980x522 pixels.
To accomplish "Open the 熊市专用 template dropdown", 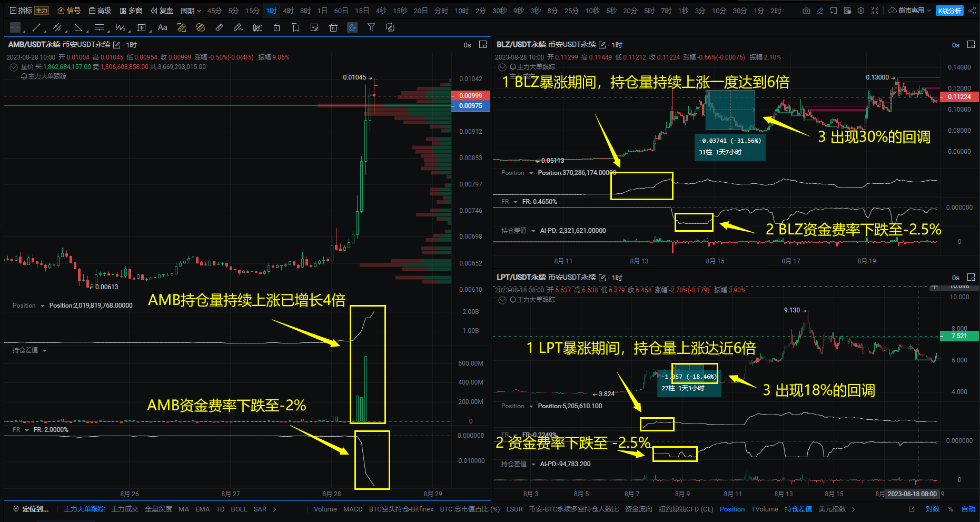I will [x=910, y=11].
